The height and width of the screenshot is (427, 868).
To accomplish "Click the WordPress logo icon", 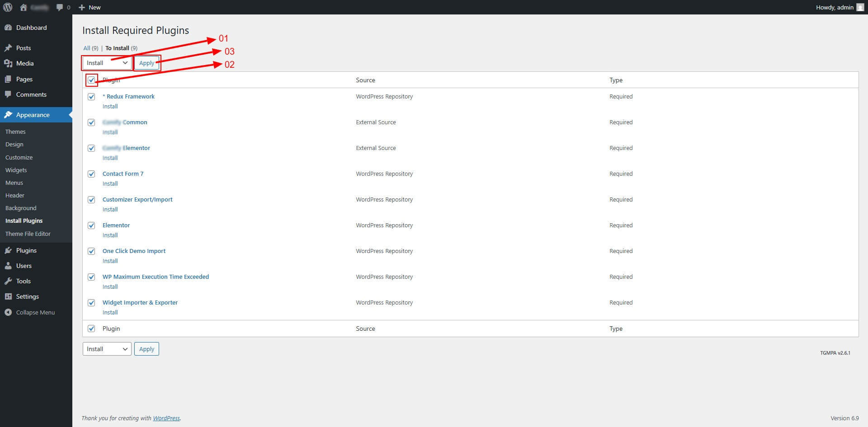I will click(x=8, y=7).
